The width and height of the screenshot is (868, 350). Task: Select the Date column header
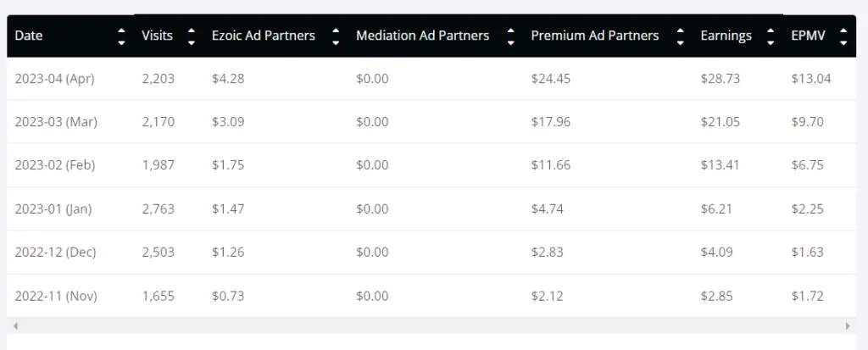coord(70,36)
